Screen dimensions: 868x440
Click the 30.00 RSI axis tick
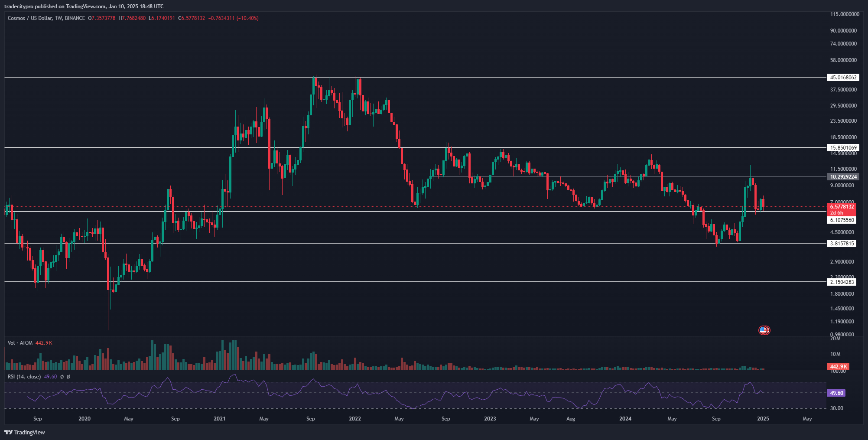(837, 408)
